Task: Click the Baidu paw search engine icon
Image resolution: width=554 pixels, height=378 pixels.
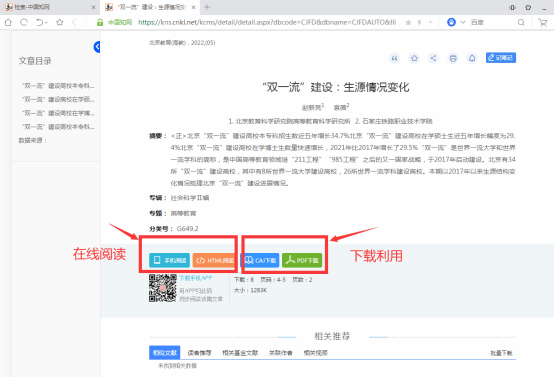Action: pos(451,22)
